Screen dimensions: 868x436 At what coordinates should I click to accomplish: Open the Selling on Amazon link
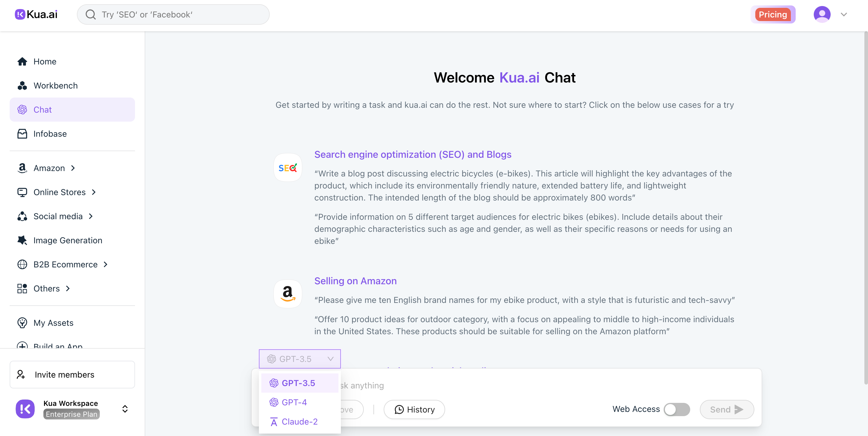(356, 281)
